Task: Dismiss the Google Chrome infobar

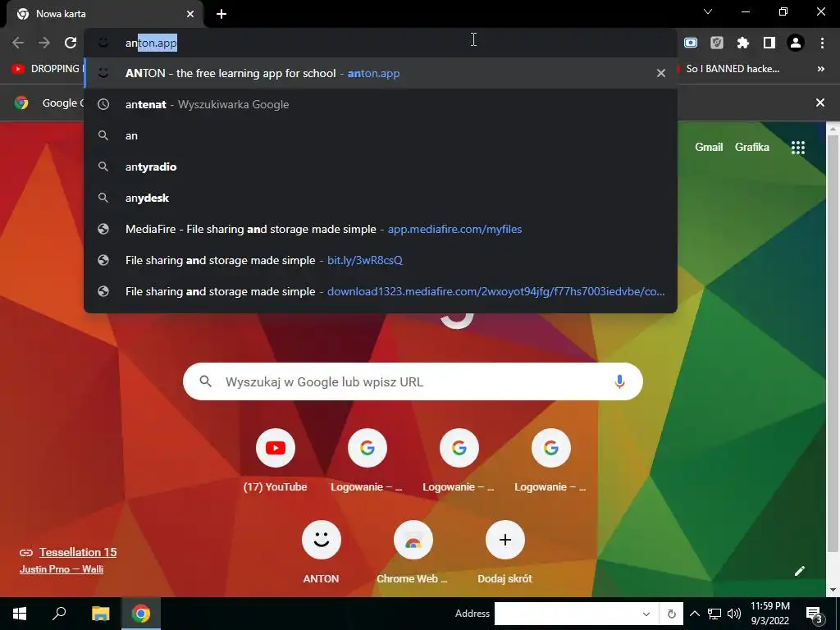Action: point(820,103)
